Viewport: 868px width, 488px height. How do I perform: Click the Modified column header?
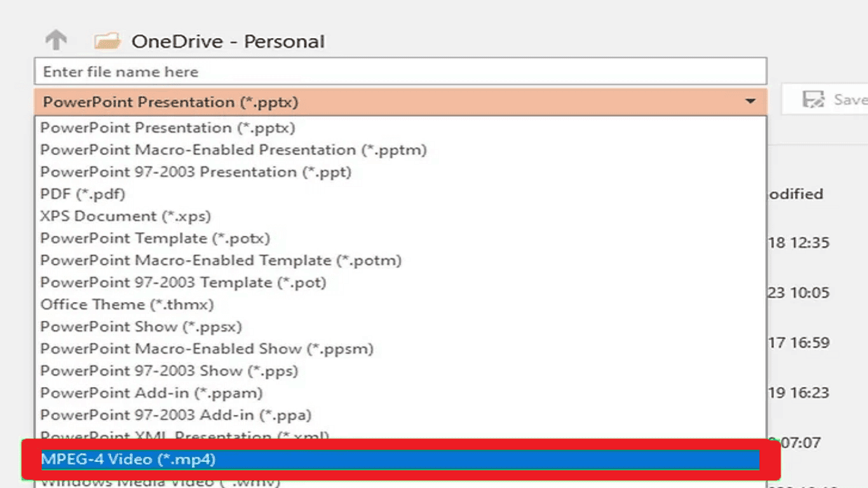(x=796, y=194)
